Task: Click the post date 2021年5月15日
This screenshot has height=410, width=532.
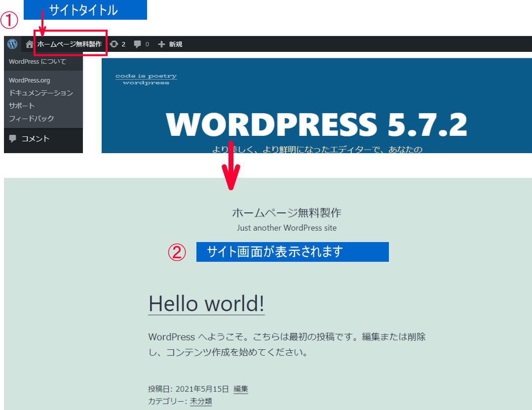Action: point(202,389)
